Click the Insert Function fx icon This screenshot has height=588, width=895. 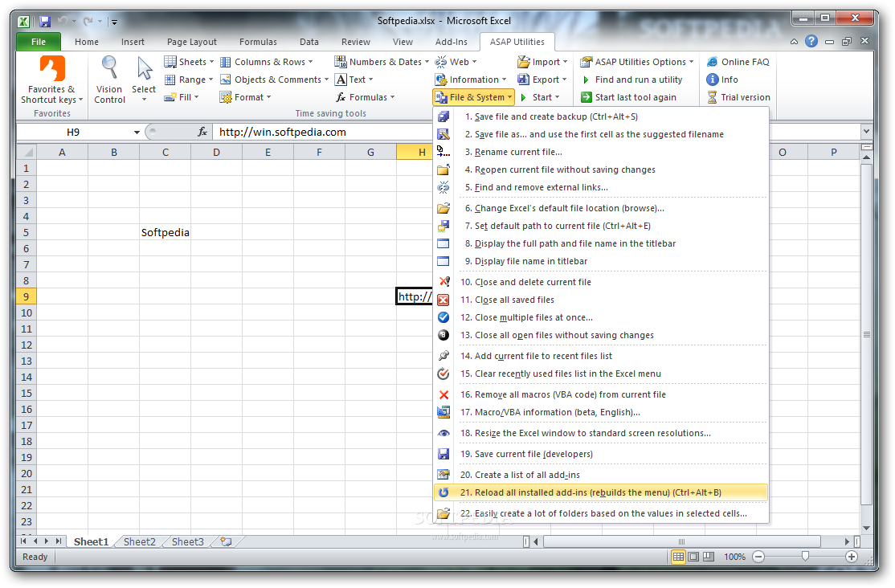[202, 132]
